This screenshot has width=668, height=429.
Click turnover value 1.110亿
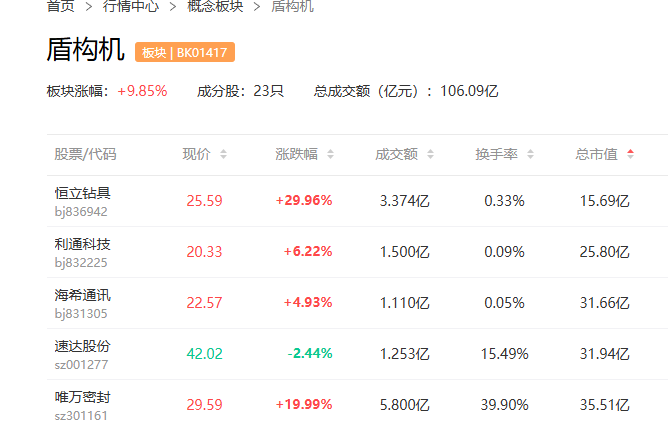coord(405,303)
